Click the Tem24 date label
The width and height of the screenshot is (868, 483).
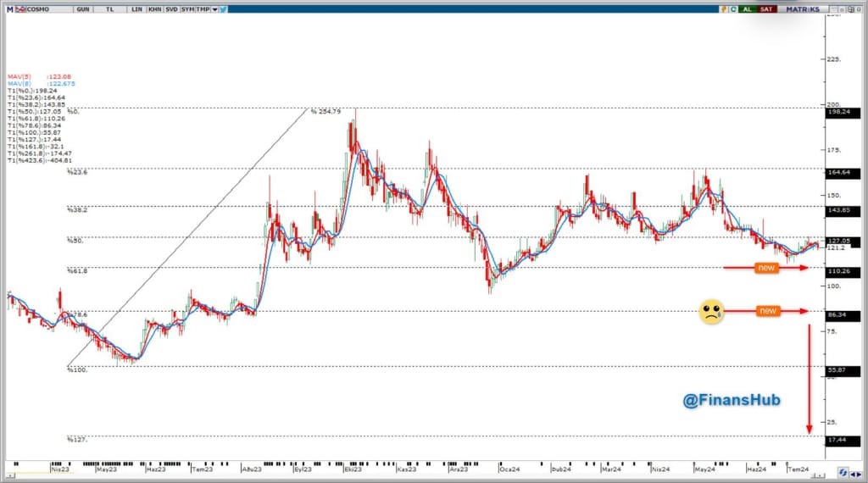pyautogui.click(x=798, y=469)
